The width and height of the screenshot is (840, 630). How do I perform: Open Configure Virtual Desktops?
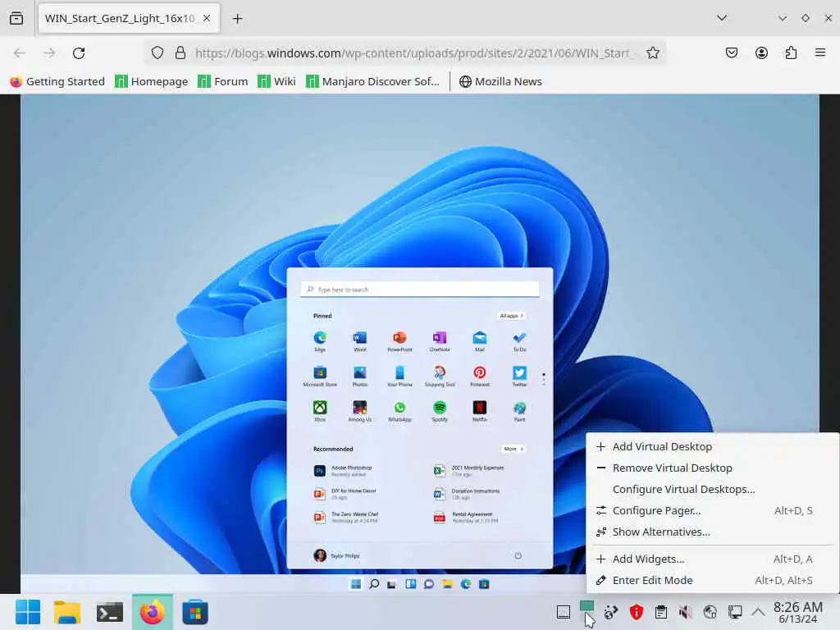pyautogui.click(x=713, y=490)
